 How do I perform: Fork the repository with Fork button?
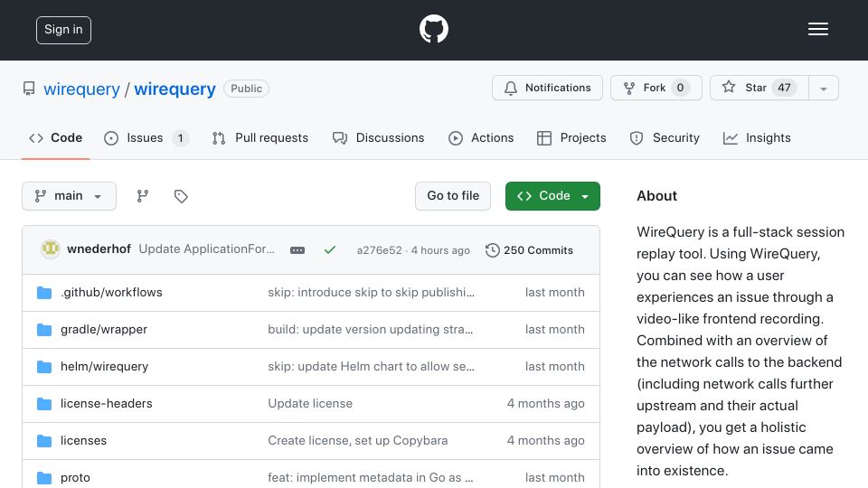click(656, 88)
